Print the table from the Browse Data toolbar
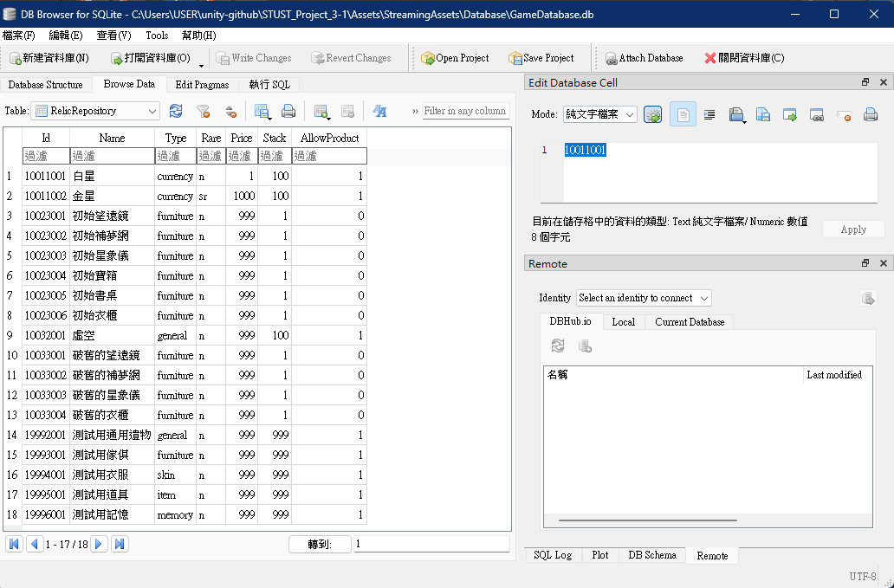Screen dimensions: 894x588 (x=288, y=111)
